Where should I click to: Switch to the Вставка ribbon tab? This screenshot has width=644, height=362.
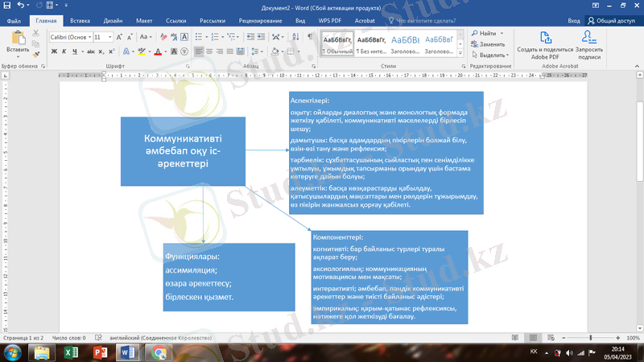pyautogui.click(x=80, y=19)
